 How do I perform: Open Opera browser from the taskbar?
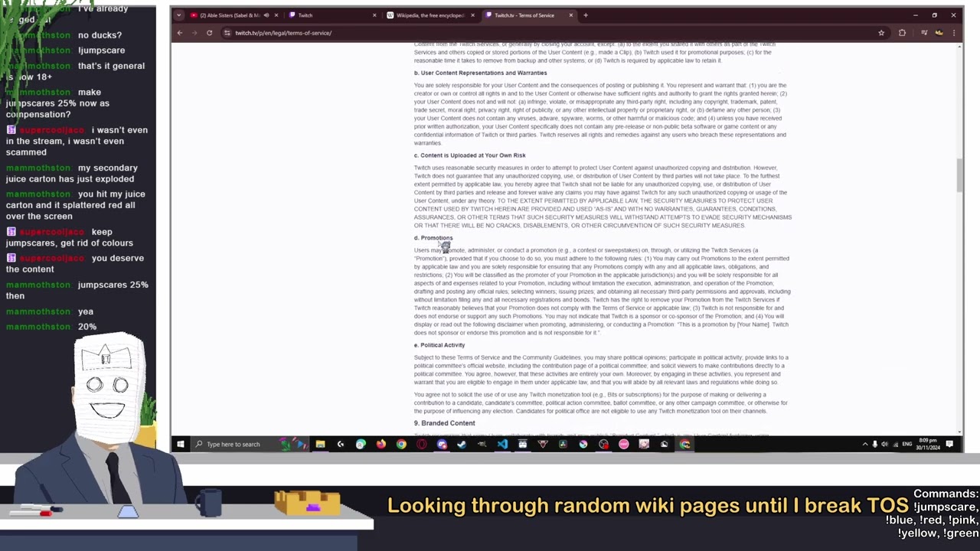[x=422, y=444]
